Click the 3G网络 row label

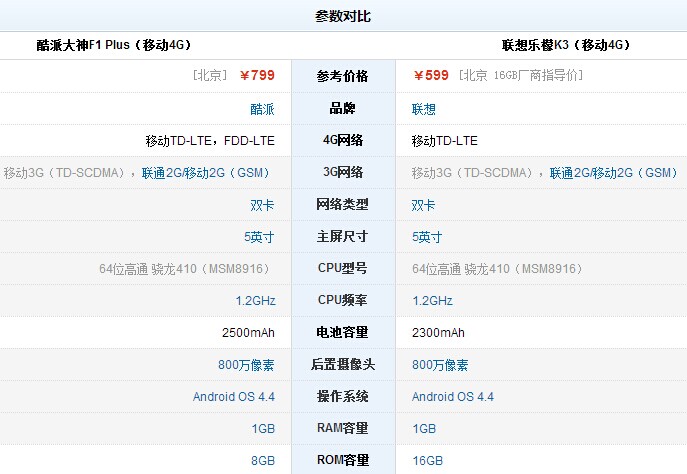pos(343,172)
